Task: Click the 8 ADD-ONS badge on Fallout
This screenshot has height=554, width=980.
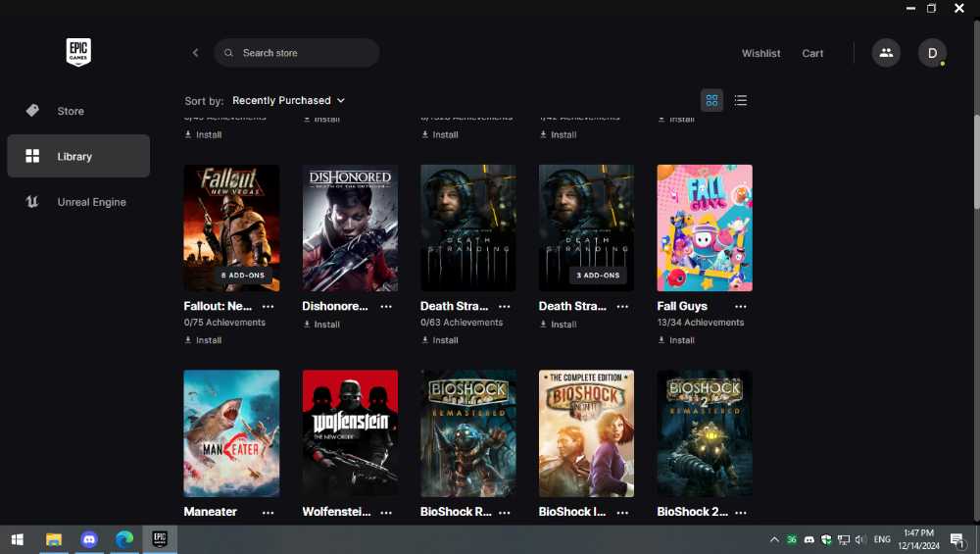Action: [243, 276]
